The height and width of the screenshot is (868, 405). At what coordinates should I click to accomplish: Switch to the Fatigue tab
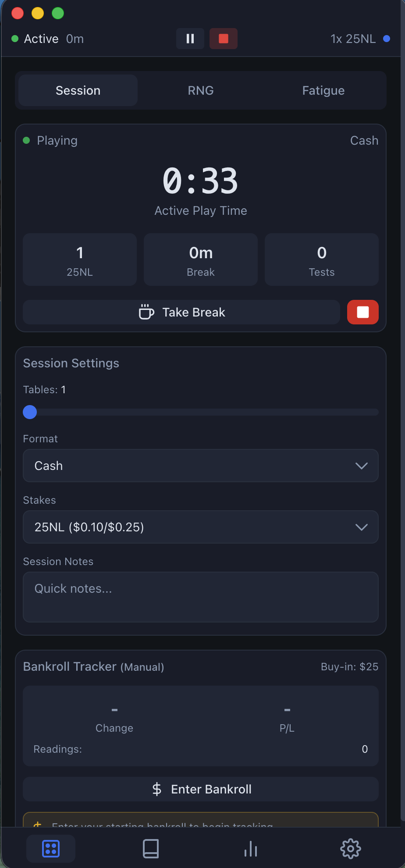tap(323, 90)
